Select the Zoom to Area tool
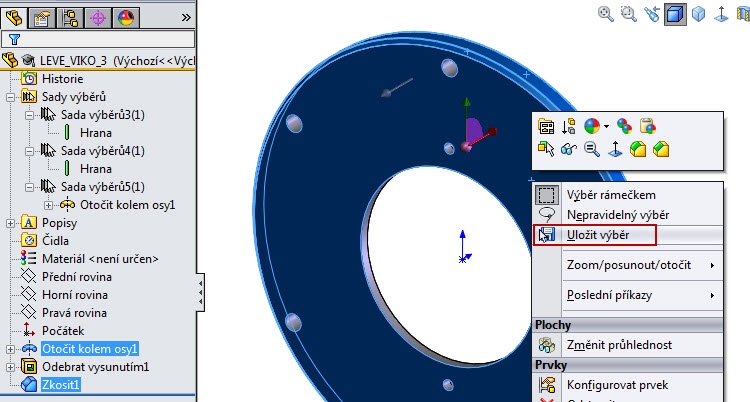The height and width of the screenshot is (402, 750). [628, 14]
